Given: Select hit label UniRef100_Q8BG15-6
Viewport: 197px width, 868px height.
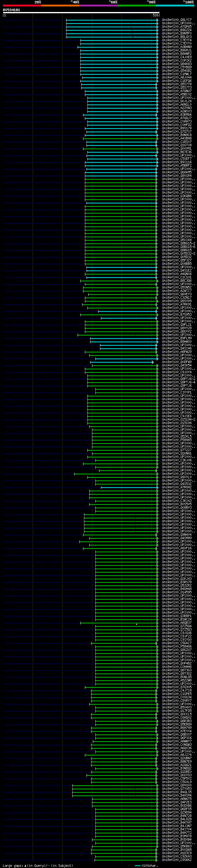Looking at the screenshot, I should [x=179, y=247].
